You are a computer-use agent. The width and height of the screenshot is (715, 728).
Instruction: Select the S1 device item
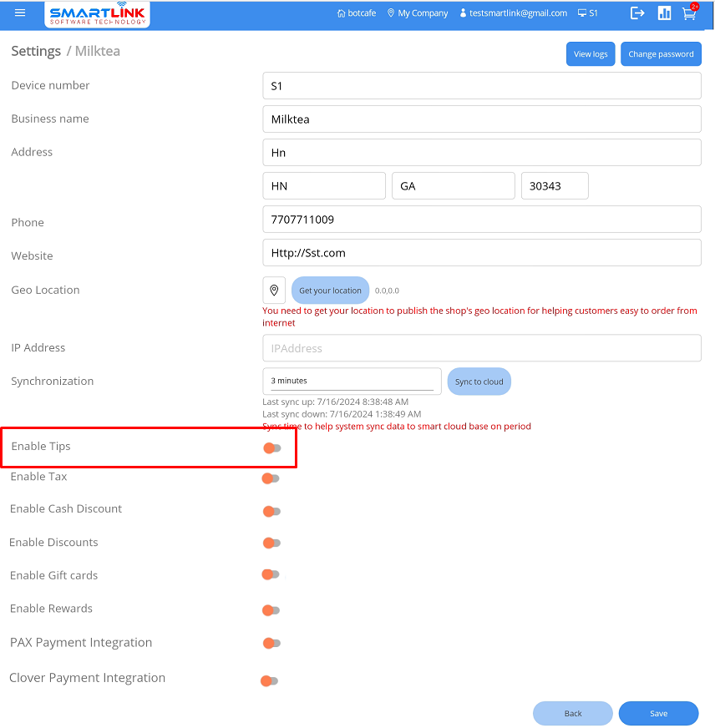[588, 13]
